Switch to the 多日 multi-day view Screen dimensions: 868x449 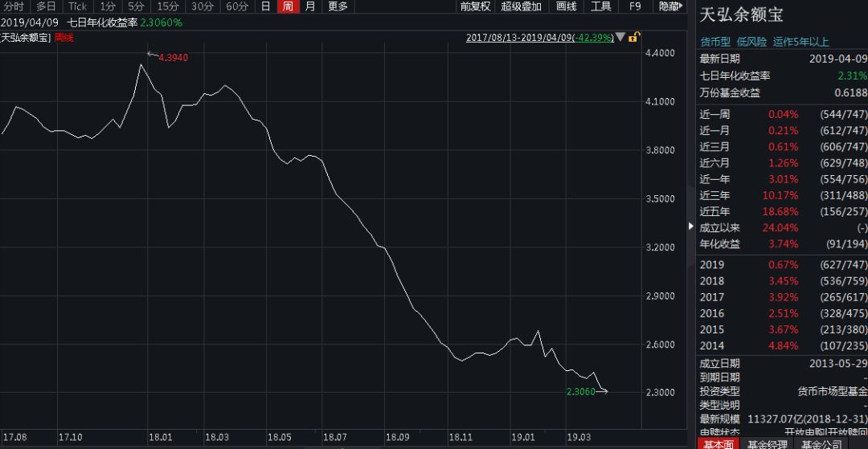[x=46, y=6]
